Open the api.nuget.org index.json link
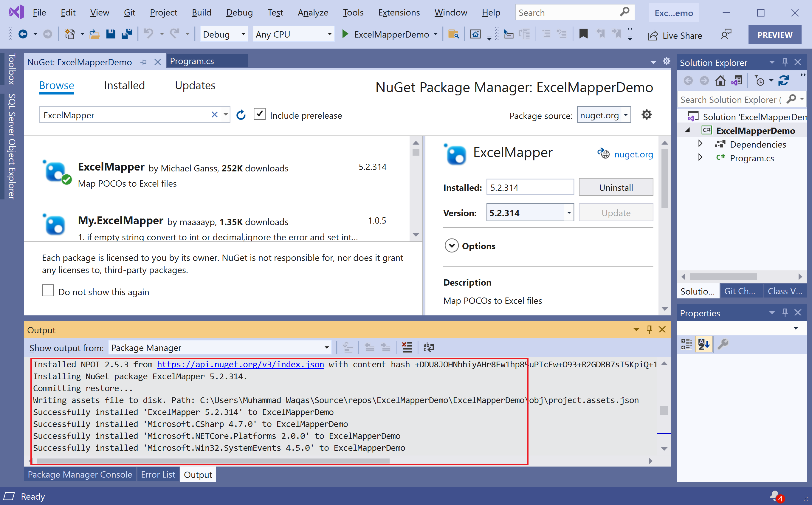 click(240, 364)
